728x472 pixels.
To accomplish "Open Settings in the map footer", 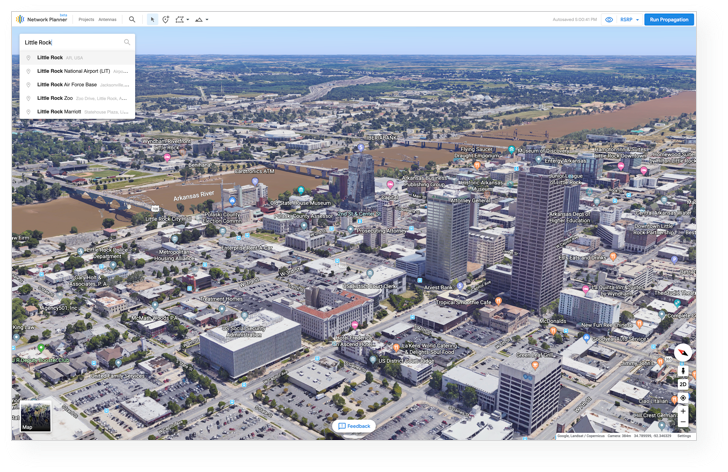I will pos(684,436).
